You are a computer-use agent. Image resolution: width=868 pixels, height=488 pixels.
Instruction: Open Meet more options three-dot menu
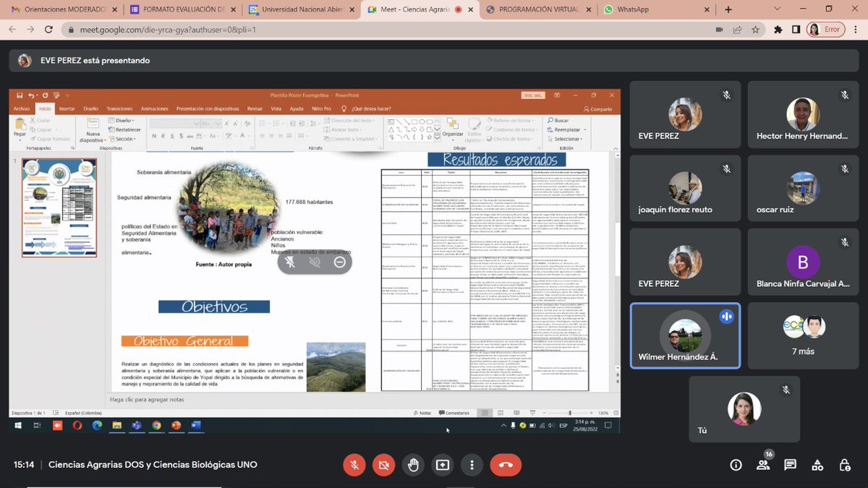coord(471,465)
